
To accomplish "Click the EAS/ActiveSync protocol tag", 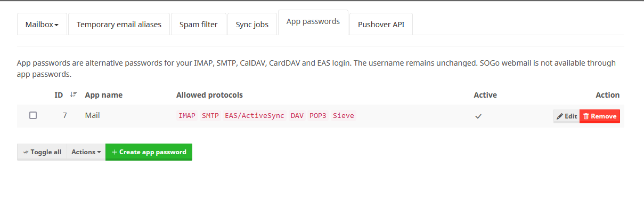I will pos(255,115).
